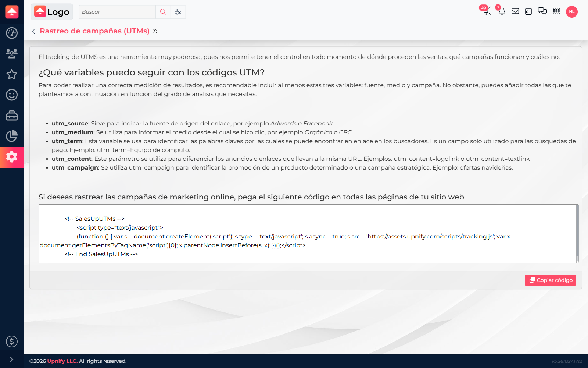Open the pie chart reports icon

coord(12,136)
